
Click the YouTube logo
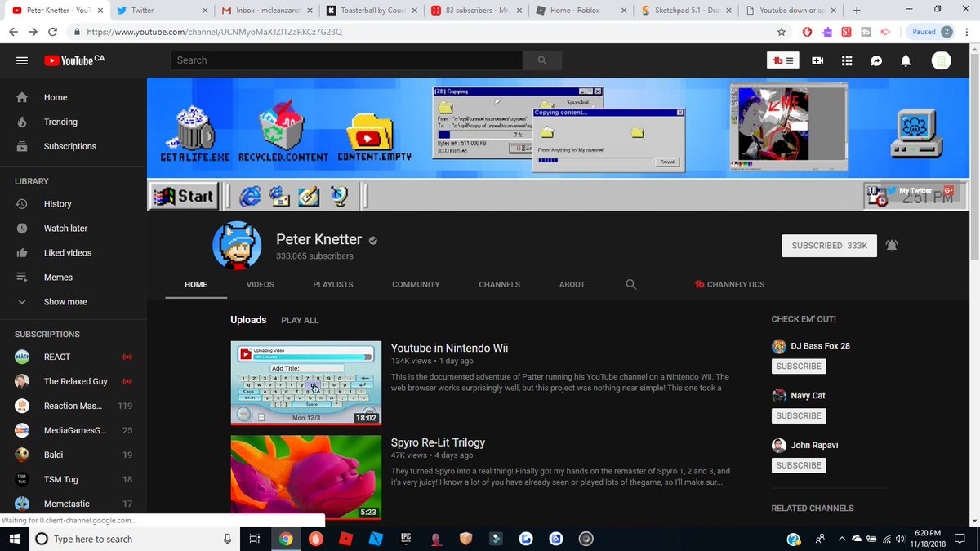(x=74, y=60)
